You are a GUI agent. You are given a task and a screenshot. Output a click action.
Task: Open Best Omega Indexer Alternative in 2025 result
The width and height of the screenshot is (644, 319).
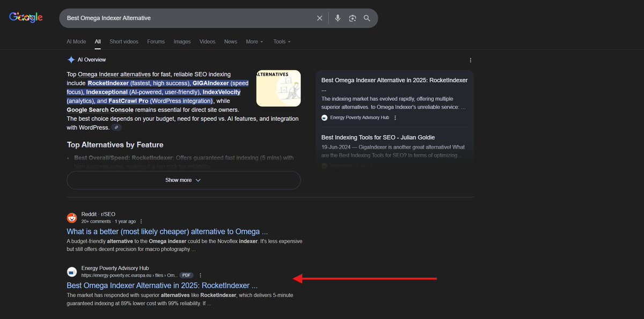[162, 285]
